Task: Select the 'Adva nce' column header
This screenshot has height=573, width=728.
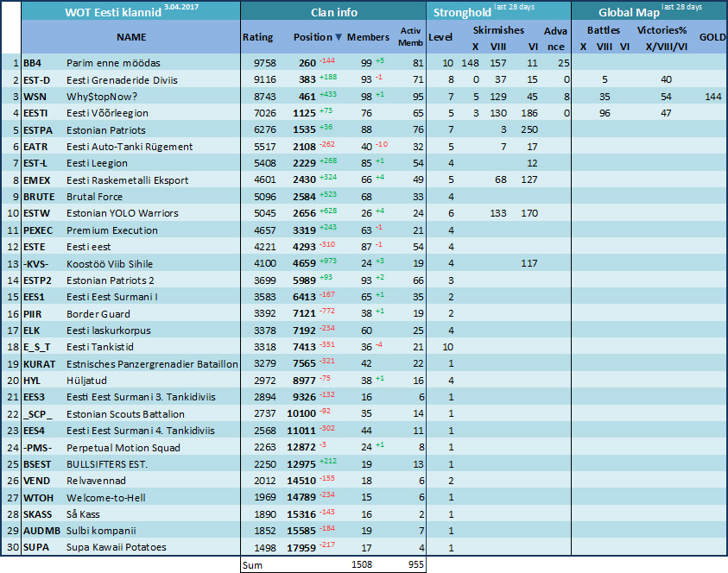Action: point(556,39)
